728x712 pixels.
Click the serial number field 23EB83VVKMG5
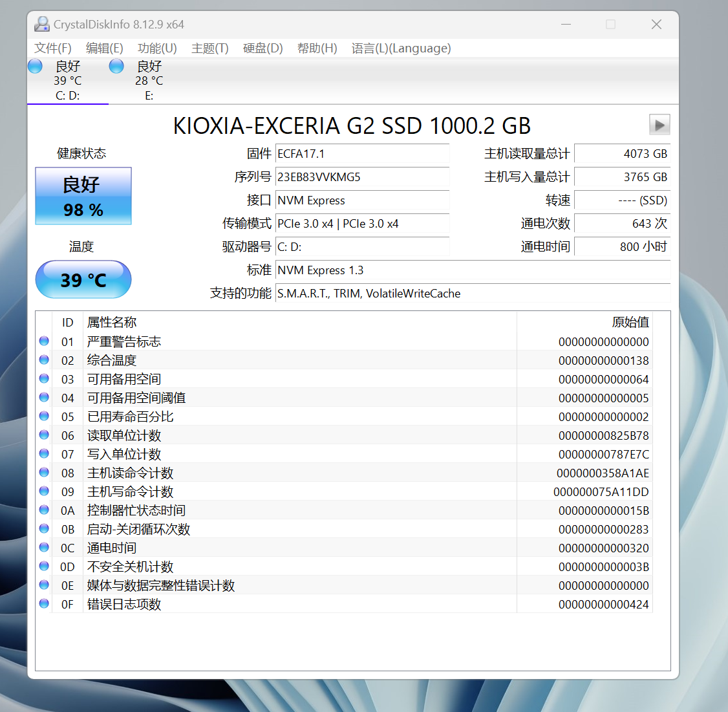tap(362, 177)
